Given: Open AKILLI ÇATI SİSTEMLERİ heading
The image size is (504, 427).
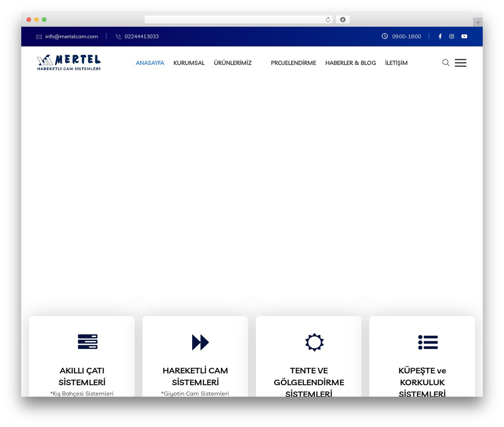Looking at the screenshot, I should coord(82,376).
